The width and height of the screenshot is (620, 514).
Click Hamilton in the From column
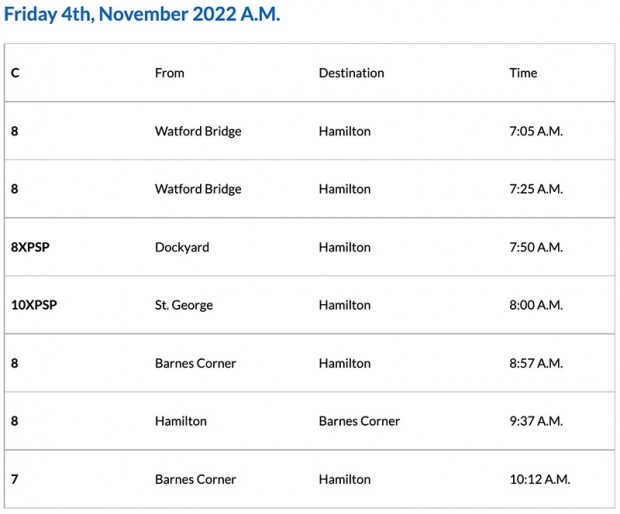pos(181,421)
